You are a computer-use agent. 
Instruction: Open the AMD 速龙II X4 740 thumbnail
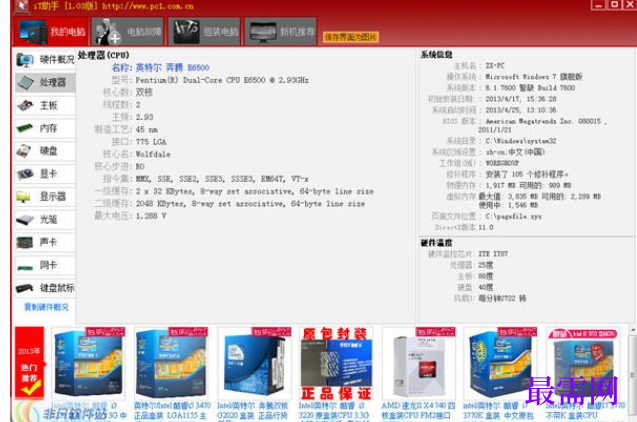[x=419, y=364]
